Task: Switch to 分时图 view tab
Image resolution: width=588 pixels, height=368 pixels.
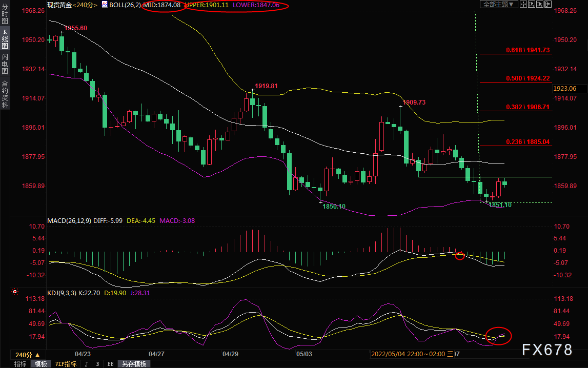Action: tap(5, 13)
